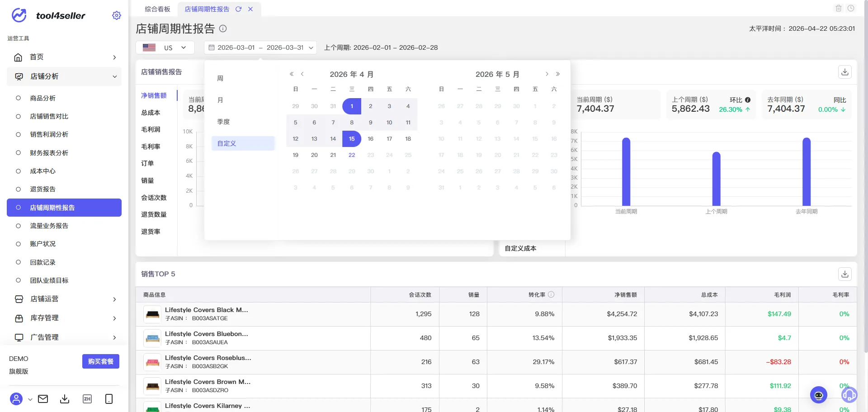Click the Lifestyle Covers Roseblus product thumbnail
Viewport: 868px width, 412px height.
point(152,362)
